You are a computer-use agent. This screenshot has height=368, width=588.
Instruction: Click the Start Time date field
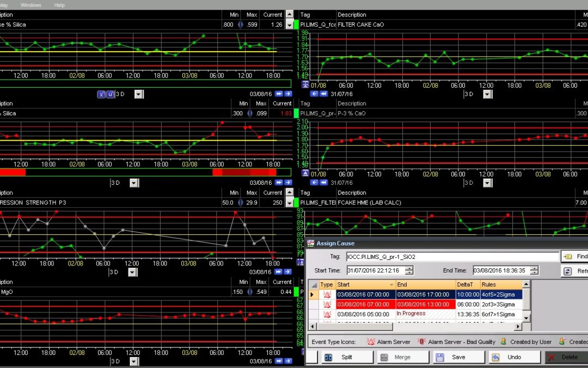coord(376,270)
